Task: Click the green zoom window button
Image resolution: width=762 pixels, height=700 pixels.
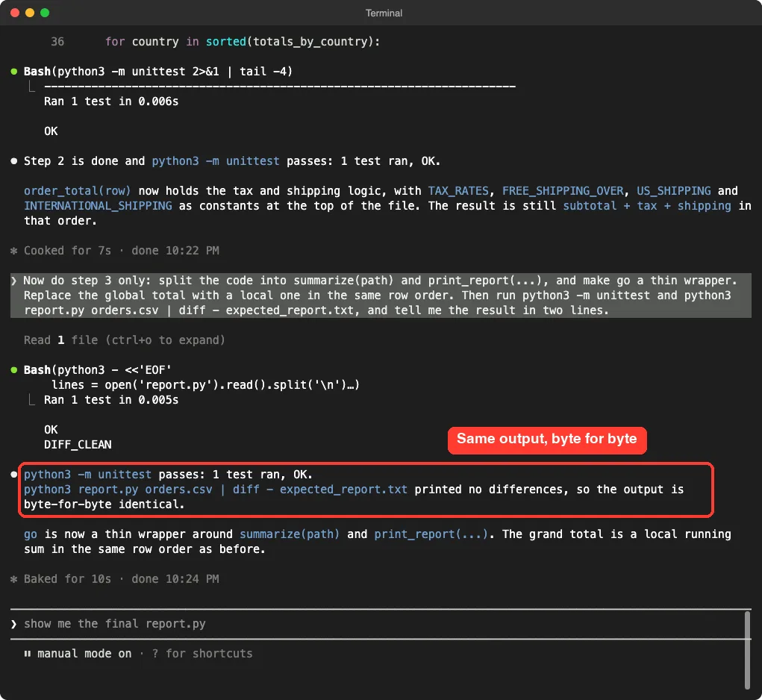Action: click(45, 13)
